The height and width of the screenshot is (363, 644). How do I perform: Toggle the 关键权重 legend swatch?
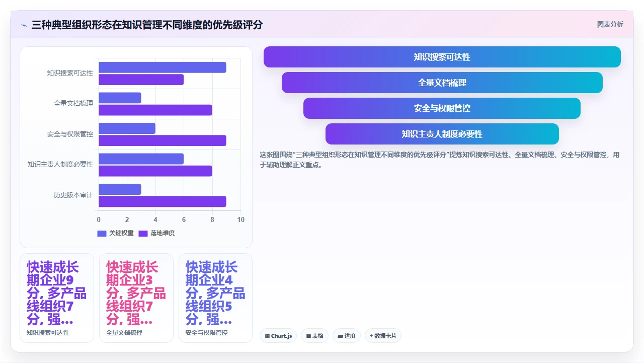[102, 233]
